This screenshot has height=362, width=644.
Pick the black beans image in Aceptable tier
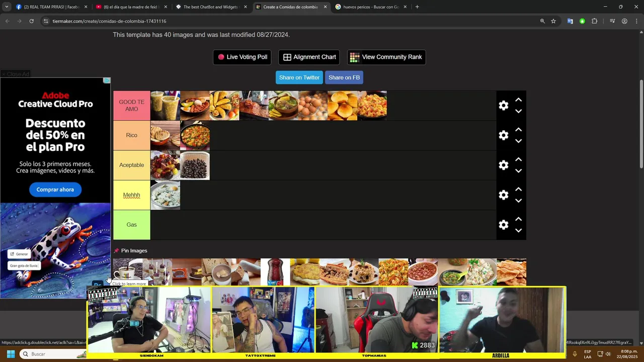click(195, 165)
